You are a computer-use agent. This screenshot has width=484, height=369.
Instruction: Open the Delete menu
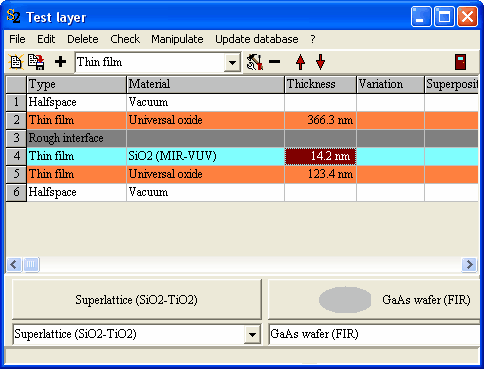click(x=83, y=39)
